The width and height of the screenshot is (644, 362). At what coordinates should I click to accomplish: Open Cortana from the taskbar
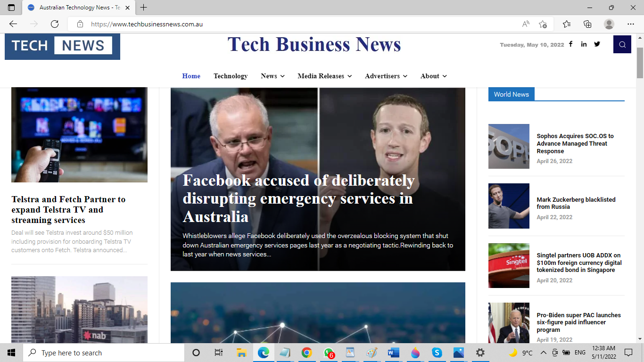pyautogui.click(x=196, y=353)
